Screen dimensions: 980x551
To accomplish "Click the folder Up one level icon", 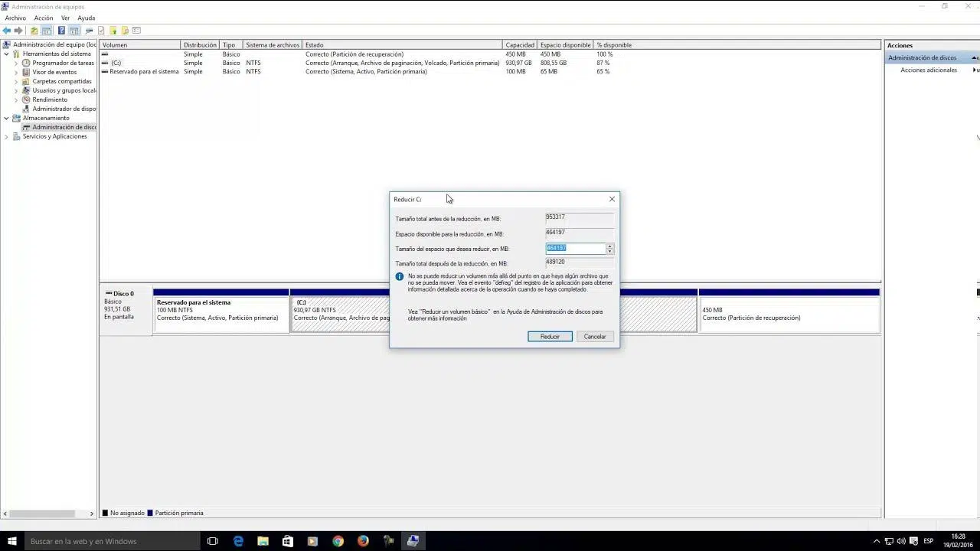I will point(34,31).
